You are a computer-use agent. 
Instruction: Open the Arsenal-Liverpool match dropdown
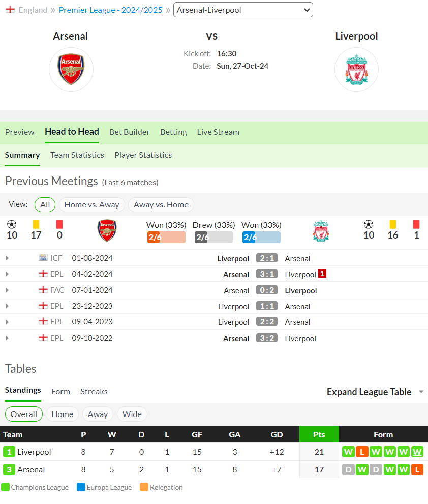coord(243,10)
